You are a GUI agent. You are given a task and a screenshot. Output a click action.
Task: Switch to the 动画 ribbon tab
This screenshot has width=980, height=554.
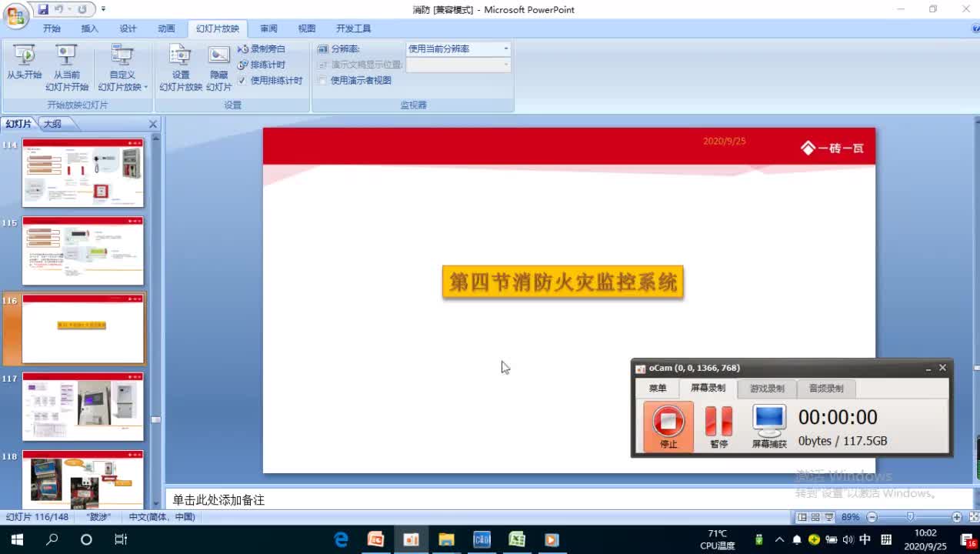click(166, 28)
